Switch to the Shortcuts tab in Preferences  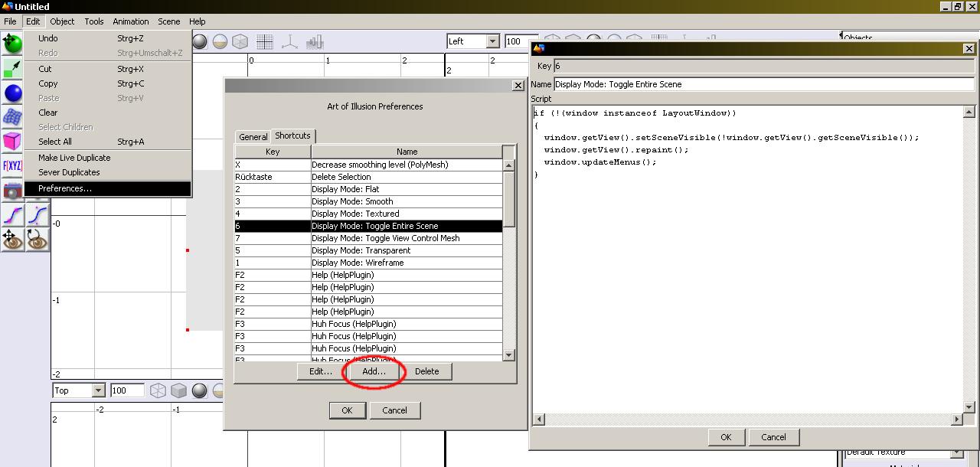(293, 136)
